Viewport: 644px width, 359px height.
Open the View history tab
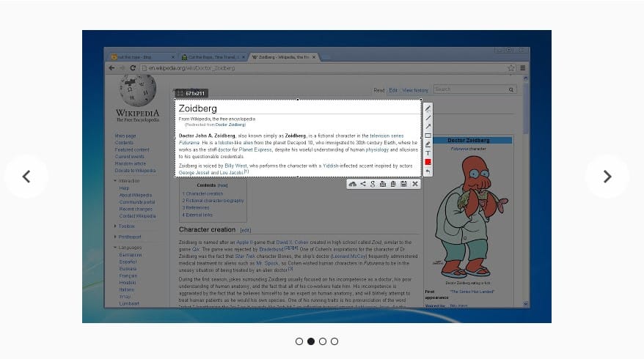point(415,90)
